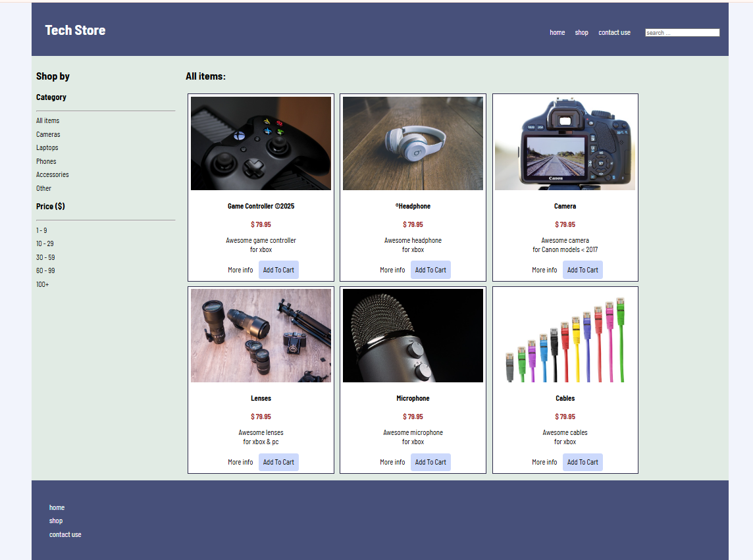Open the Cables product image

[x=565, y=336]
